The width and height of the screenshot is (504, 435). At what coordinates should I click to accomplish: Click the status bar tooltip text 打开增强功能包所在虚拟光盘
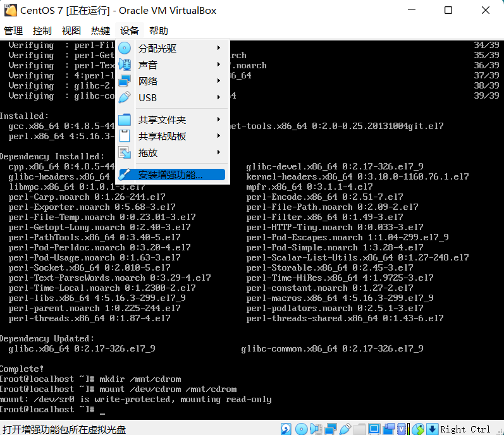click(x=64, y=429)
